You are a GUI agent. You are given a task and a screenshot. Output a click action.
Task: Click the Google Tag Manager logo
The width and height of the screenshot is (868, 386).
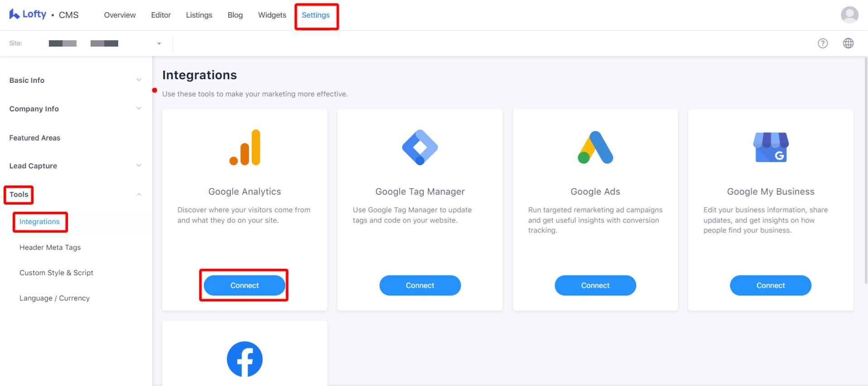420,148
